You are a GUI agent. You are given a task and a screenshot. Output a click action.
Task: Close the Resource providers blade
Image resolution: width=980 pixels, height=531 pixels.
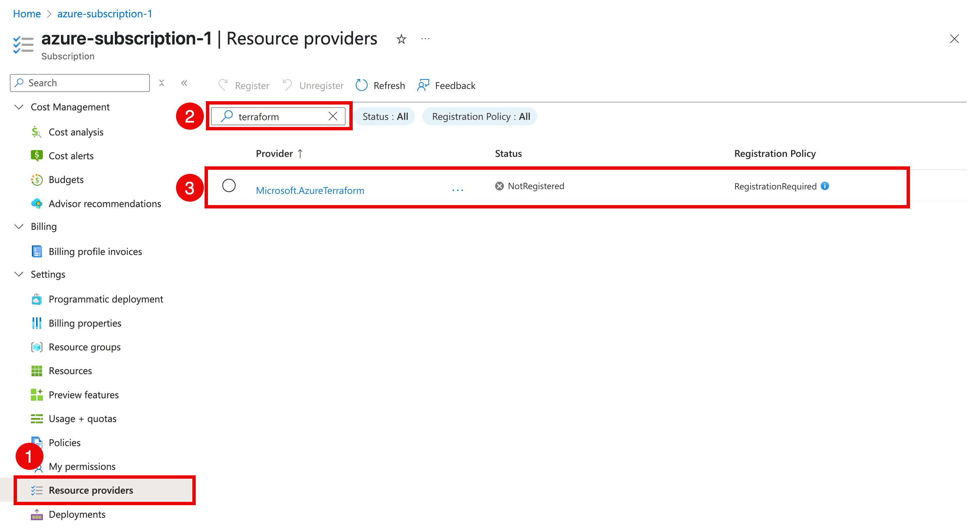pyautogui.click(x=954, y=39)
